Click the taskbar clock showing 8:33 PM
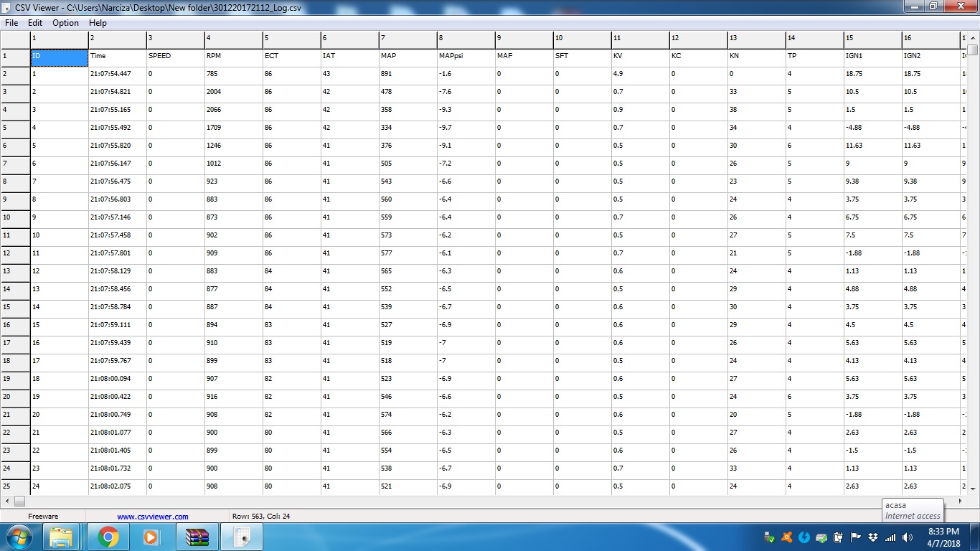 tap(943, 537)
